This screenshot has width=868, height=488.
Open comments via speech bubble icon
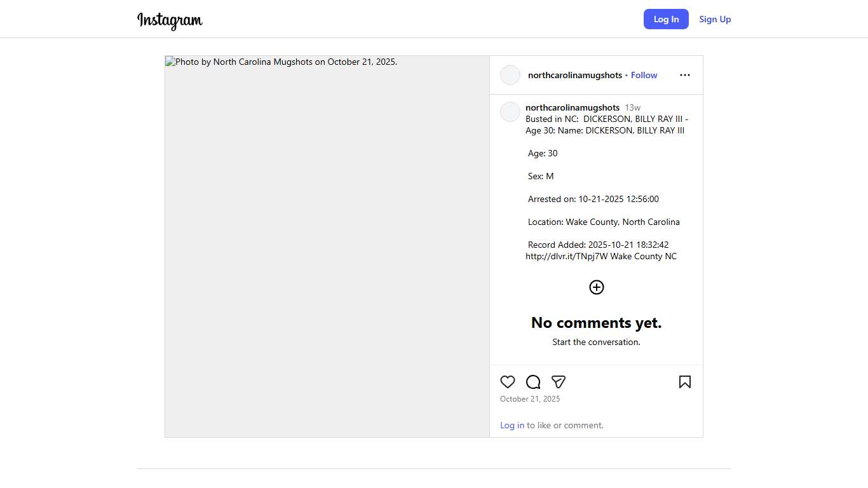(x=533, y=382)
